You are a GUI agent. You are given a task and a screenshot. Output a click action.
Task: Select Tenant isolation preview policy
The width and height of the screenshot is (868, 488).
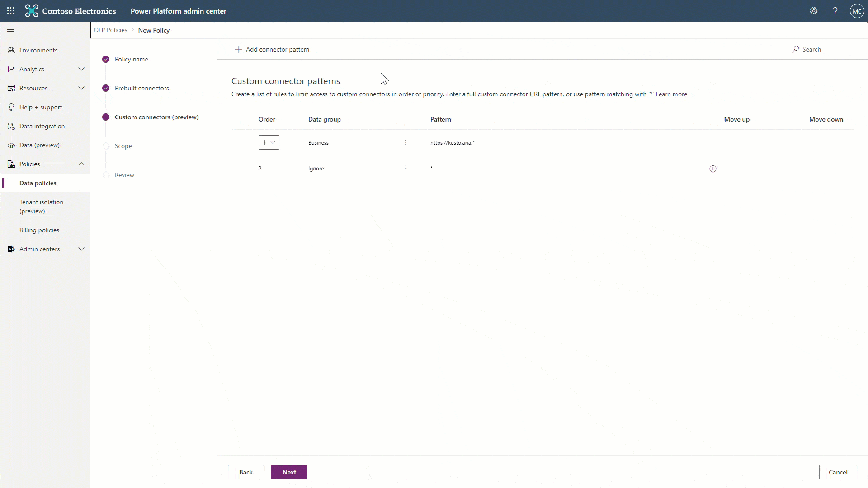pyautogui.click(x=41, y=206)
